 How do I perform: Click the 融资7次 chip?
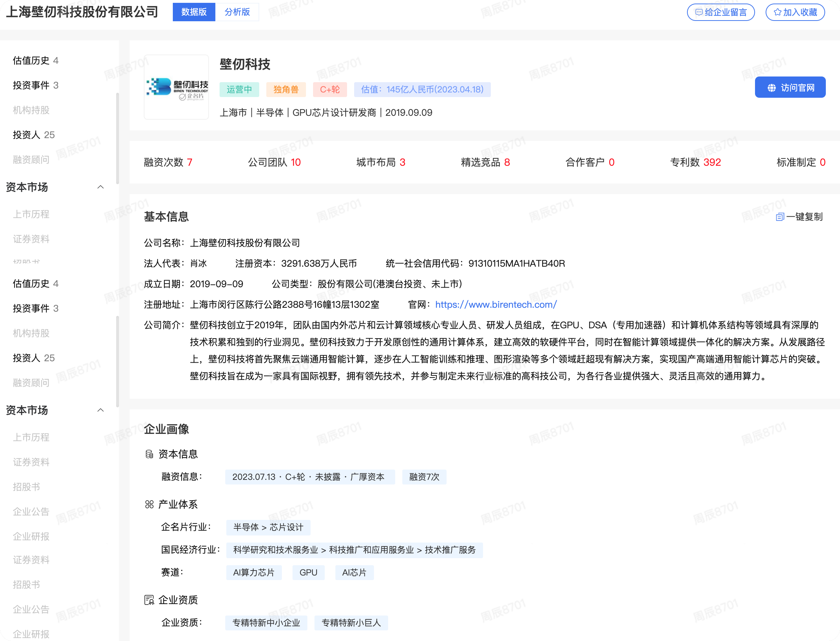pos(424,477)
